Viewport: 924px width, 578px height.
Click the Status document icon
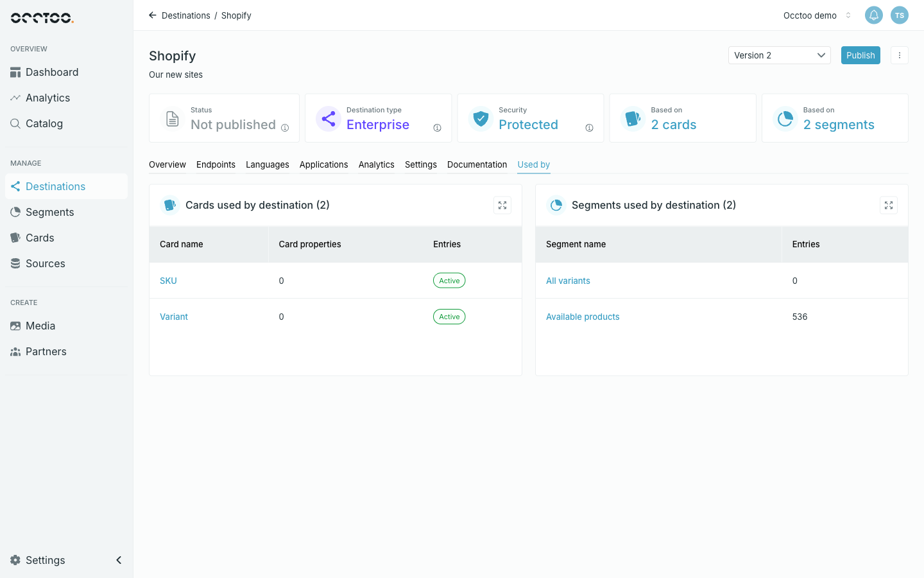173,119
